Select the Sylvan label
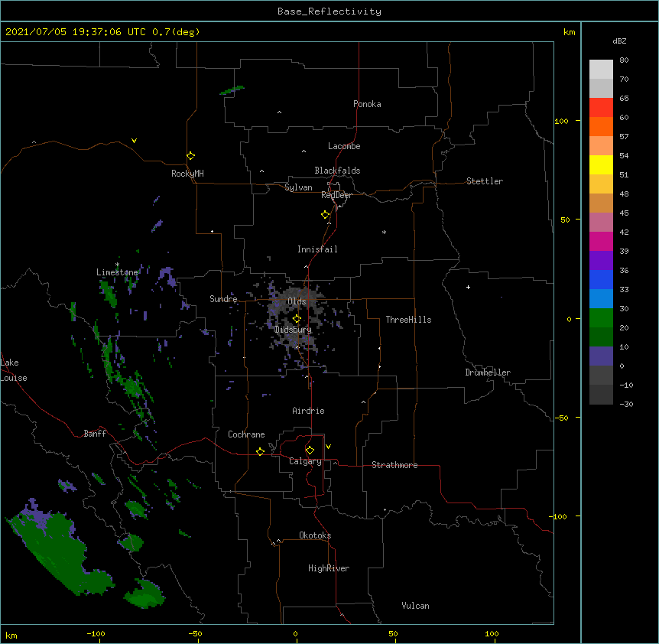This screenshot has height=644, width=659. 298,187
